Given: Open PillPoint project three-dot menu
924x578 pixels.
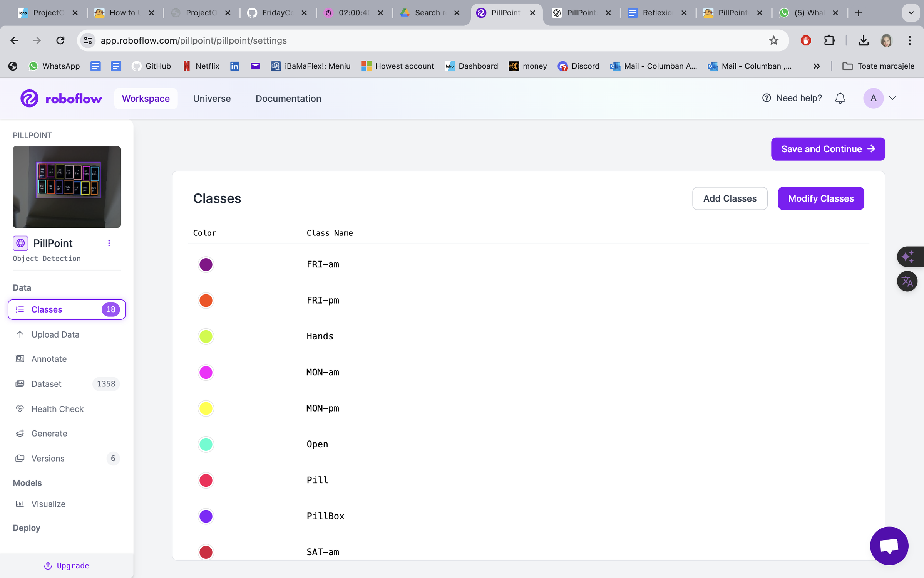Looking at the screenshot, I should pos(109,243).
